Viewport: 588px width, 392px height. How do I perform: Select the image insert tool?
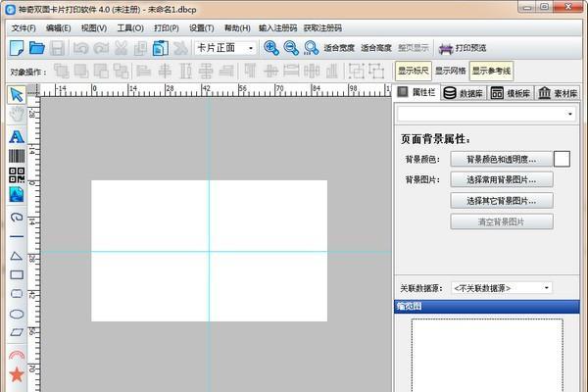[x=17, y=194]
